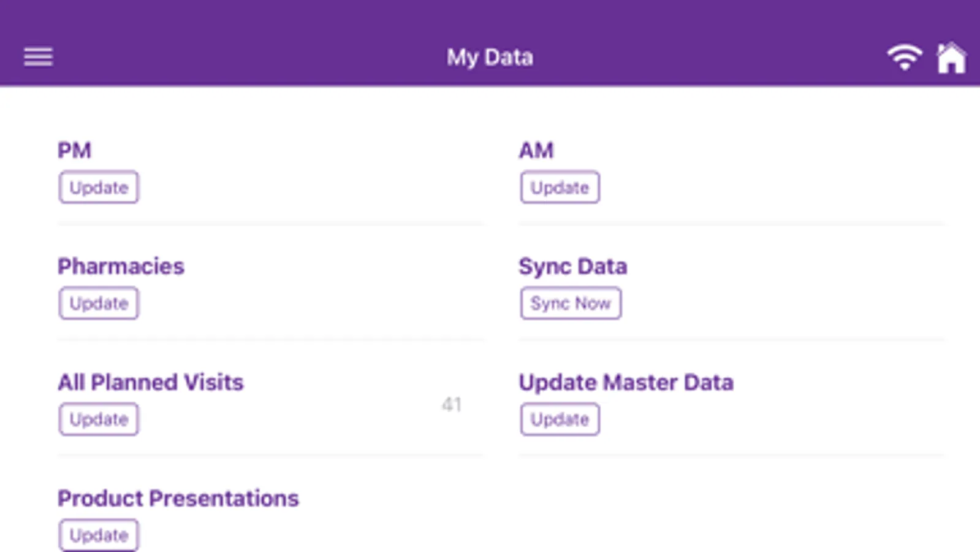Click the planned visits count 41
The height and width of the screenshot is (552, 980).
tap(452, 404)
